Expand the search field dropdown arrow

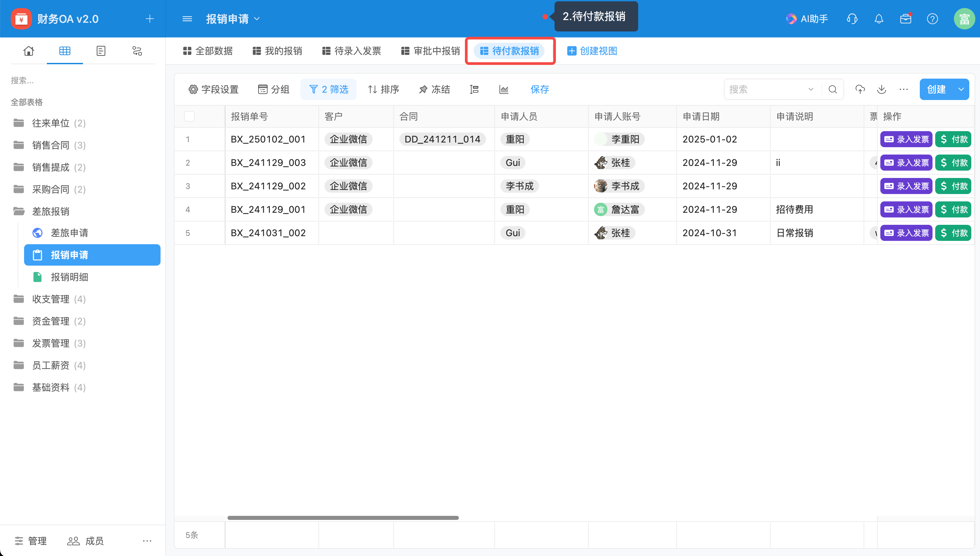[810, 89]
